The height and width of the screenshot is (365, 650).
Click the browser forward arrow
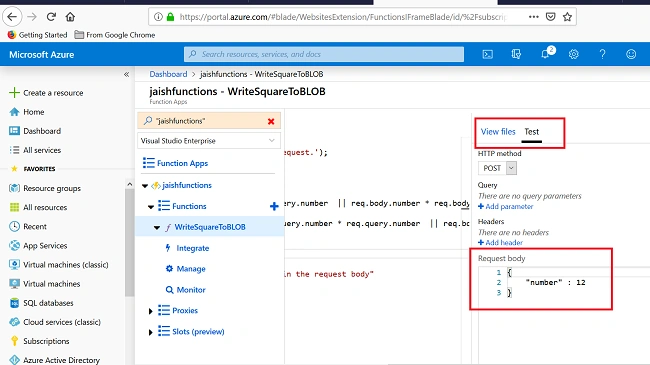(32, 17)
